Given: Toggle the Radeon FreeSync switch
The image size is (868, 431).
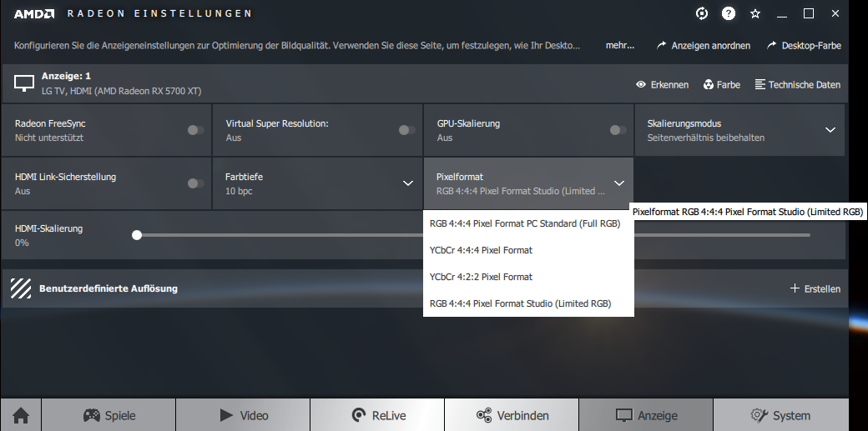Looking at the screenshot, I should click(195, 130).
